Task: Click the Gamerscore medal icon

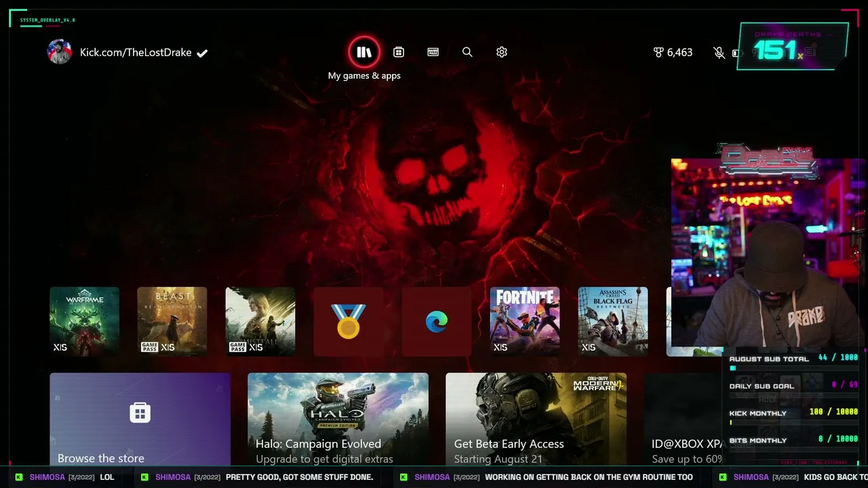Action: tap(658, 52)
